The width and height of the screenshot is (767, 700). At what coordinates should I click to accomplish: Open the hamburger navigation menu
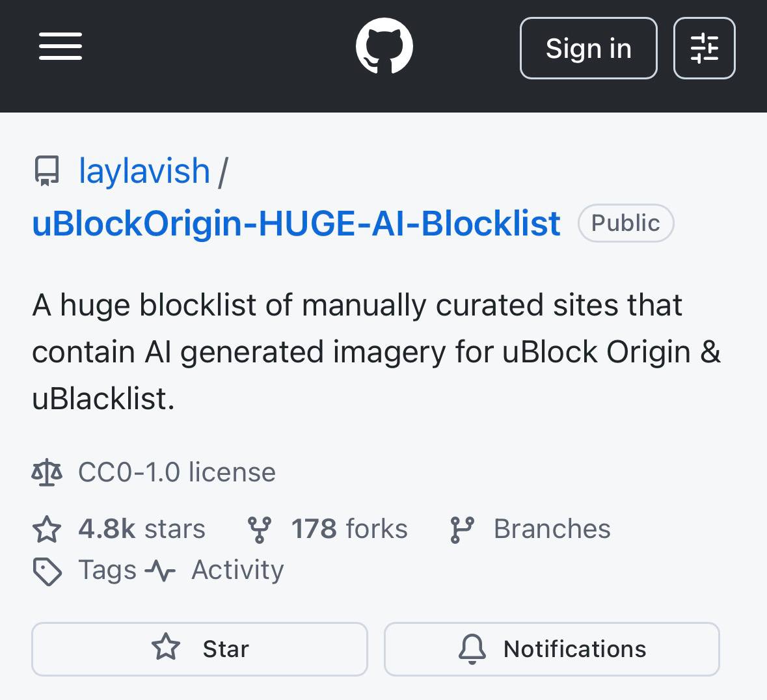point(61,47)
